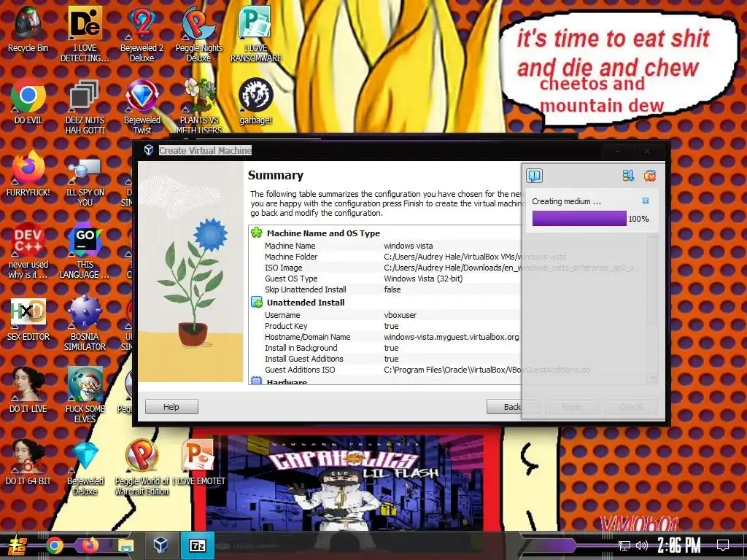Click the volume speaker icon in tray
The image size is (747, 560).
(642, 545)
